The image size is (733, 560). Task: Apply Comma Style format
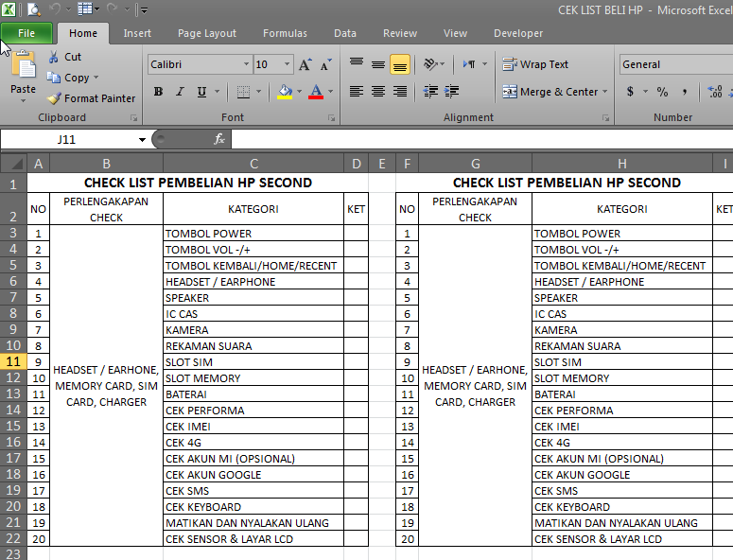(x=684, y=92)
